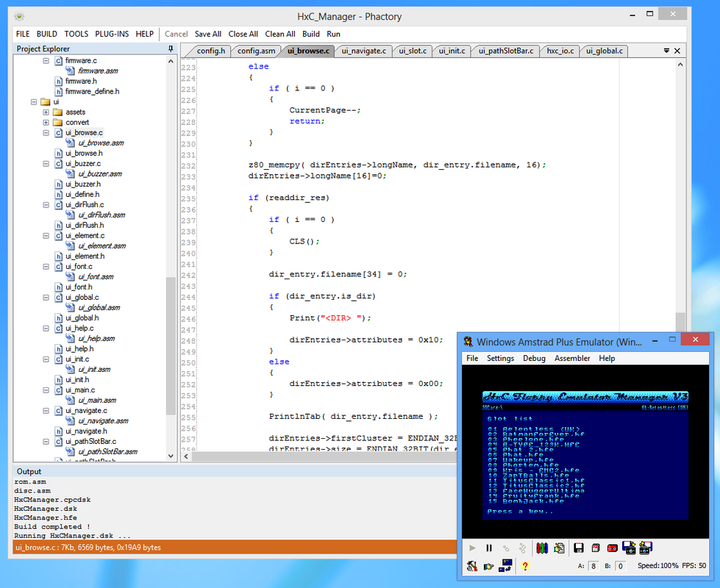Click the single step debug icon in emulator

click(506, 548)
